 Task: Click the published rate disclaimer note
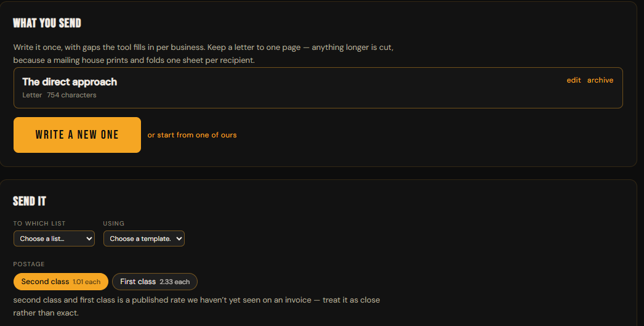(196, 306)
